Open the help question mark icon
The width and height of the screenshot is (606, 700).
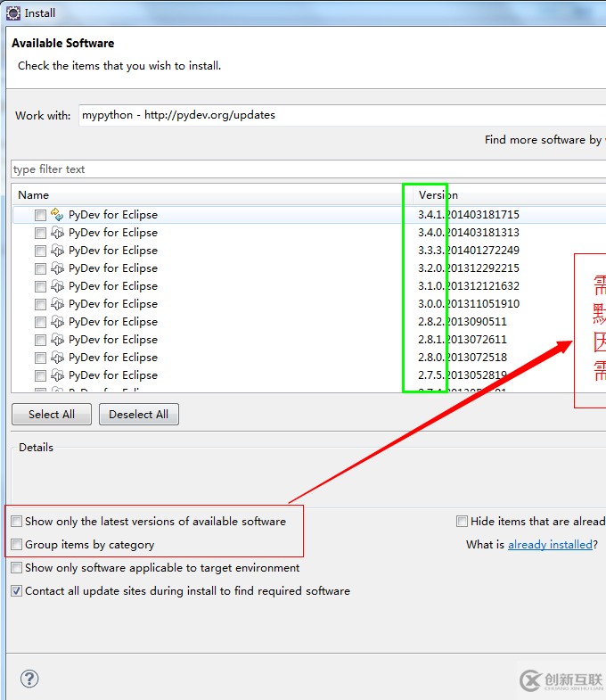[x=29, y=679]
